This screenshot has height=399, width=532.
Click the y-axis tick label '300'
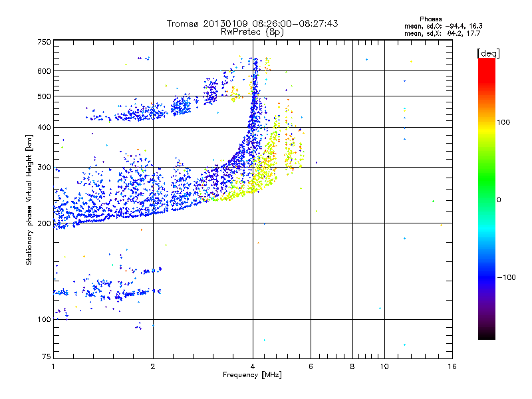pos(44,168)
